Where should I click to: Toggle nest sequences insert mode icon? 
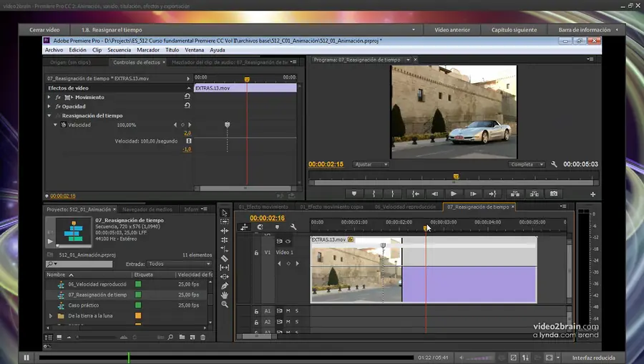(x=244, y=227)
